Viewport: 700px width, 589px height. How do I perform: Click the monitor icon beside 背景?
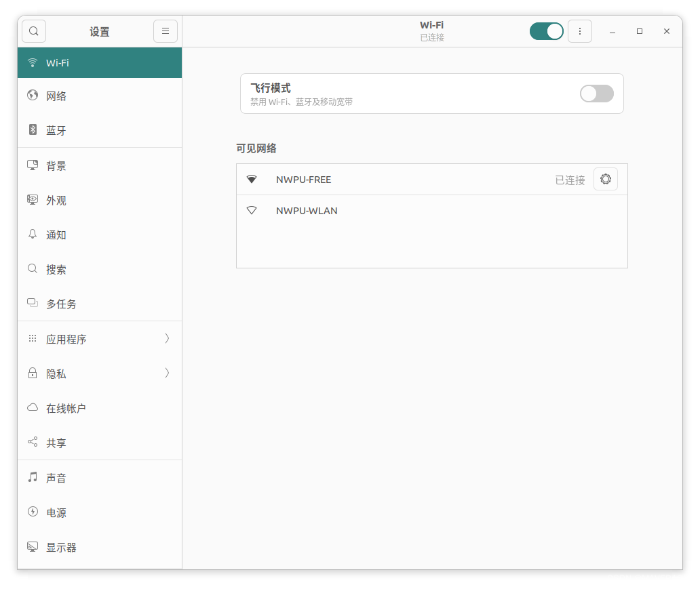(33, 165)
